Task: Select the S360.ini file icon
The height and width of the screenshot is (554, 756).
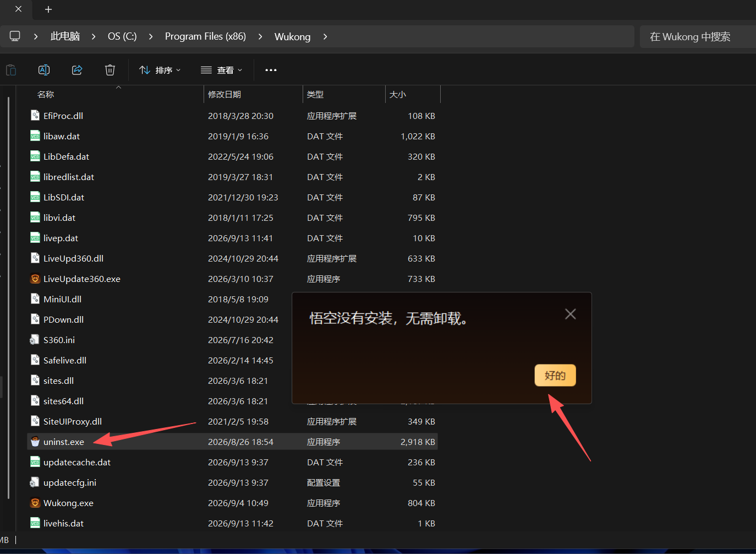Action: click(35, 340)
